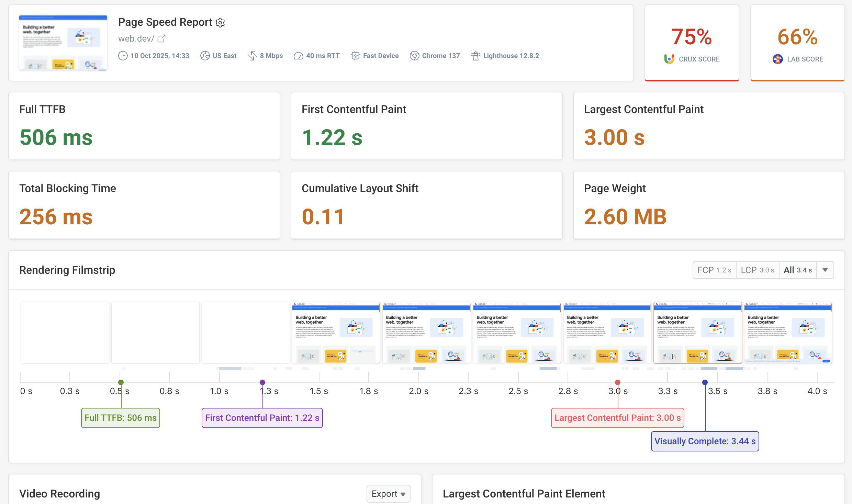Screen dimensions: 852x504
Task: Click the settings gear next to Page Speed Report
Action: pos(220,23)
